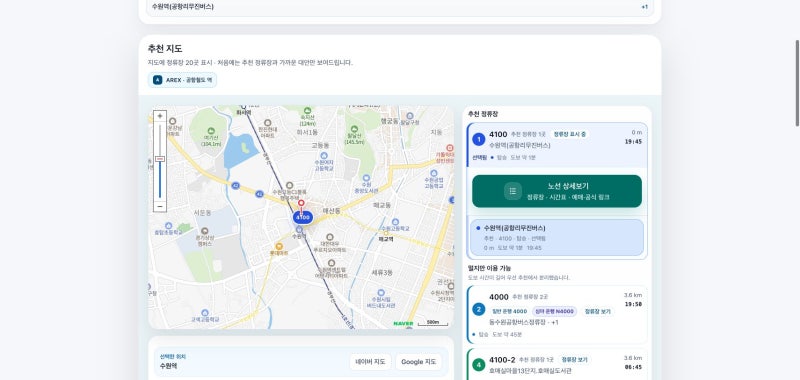Viewport: 800px width, 380px height.
Task: Click the 대한대우푸르지오아파트 map icon
Action: tap(330, 237)
